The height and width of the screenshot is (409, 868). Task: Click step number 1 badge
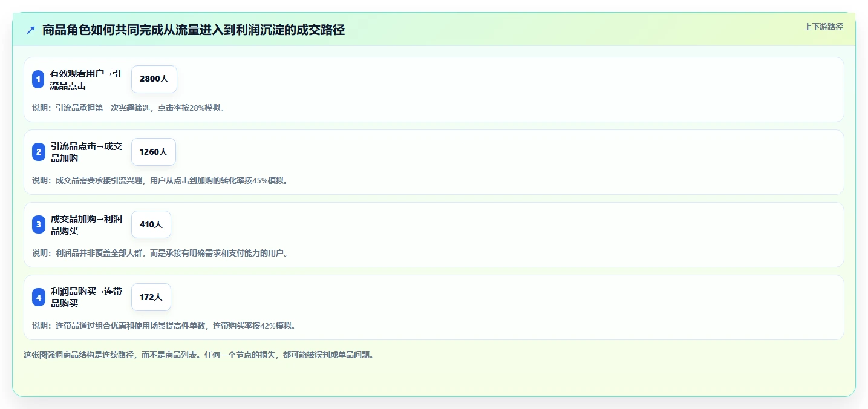38,79
